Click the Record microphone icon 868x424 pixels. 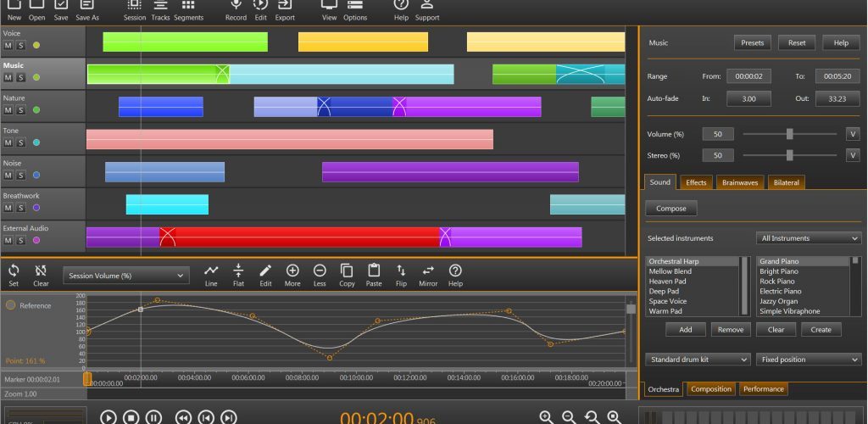point(236,4)
